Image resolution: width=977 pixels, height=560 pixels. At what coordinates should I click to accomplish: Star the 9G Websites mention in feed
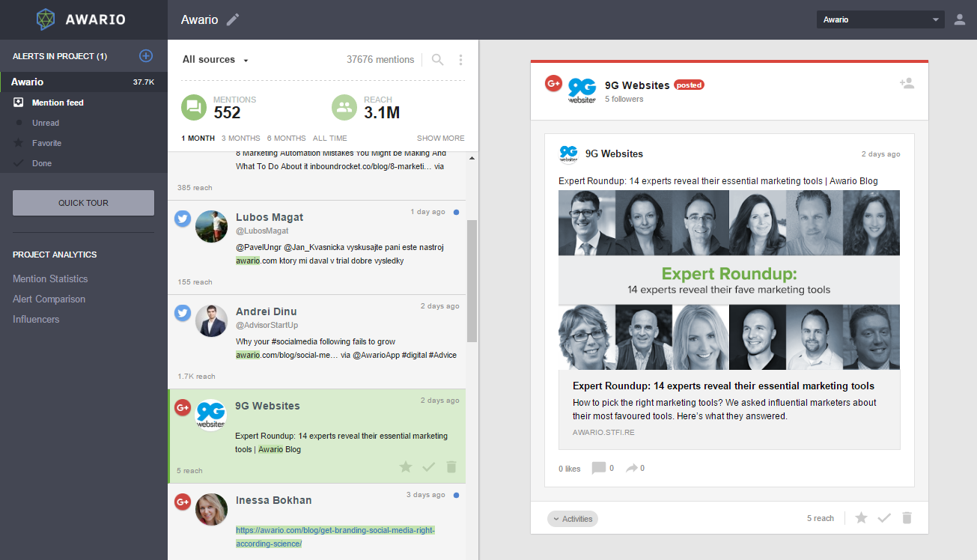[x=406, y=466]
